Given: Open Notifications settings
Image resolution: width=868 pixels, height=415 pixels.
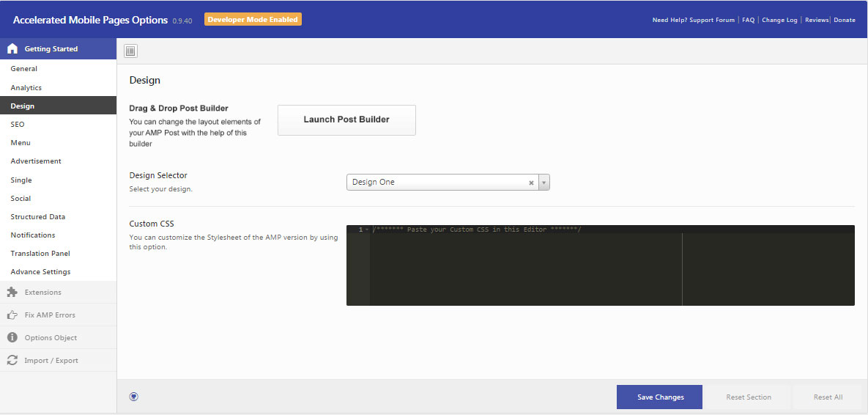Looking at the screenshot, I should click(58, 235).
